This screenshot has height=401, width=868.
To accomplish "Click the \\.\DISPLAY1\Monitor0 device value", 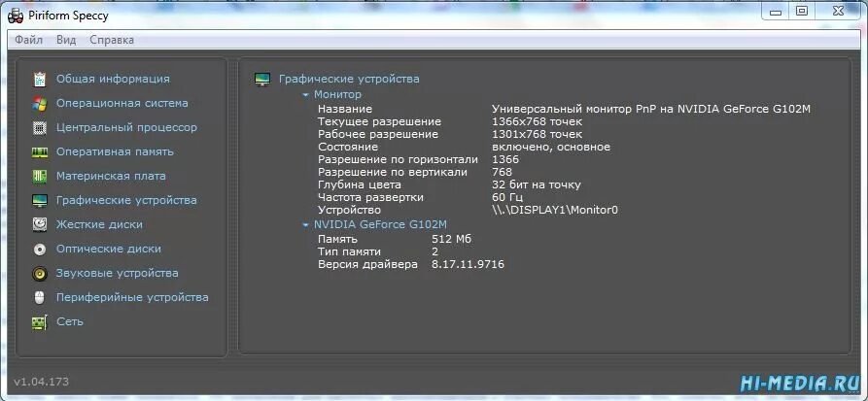I will [x=554, y=210].
